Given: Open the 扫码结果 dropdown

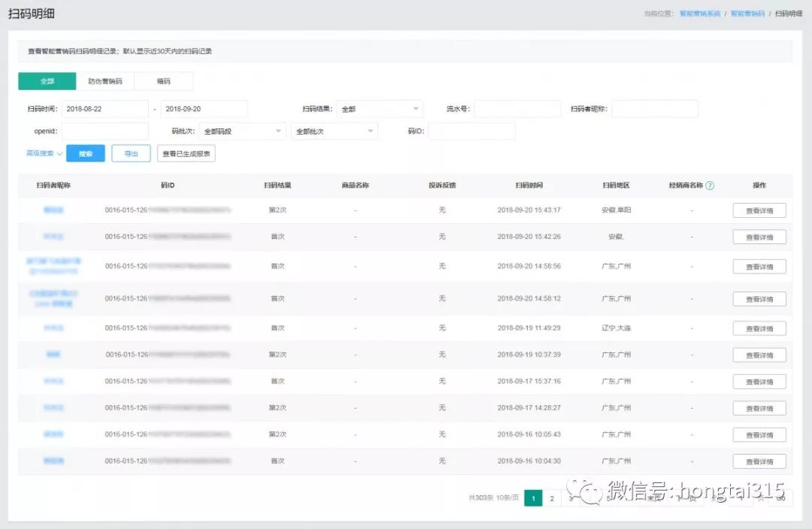Looking at the screenshot, I should click(x=380, y=109).
